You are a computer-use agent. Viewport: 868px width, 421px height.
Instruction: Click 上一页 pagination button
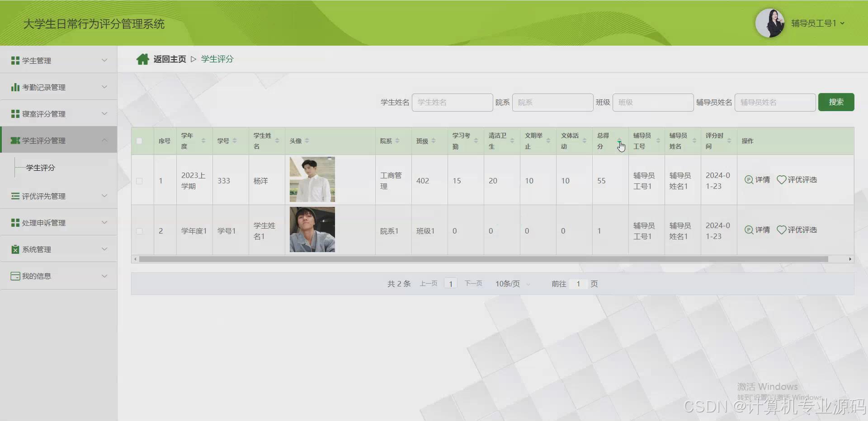tap(429, 284)
